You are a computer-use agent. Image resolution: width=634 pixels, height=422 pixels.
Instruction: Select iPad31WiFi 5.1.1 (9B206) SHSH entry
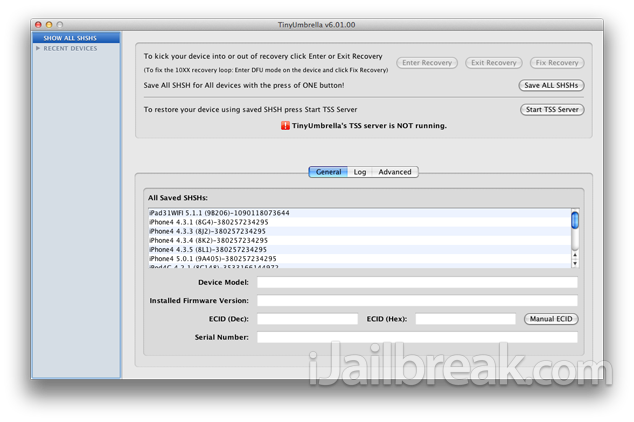pos(359,213)
